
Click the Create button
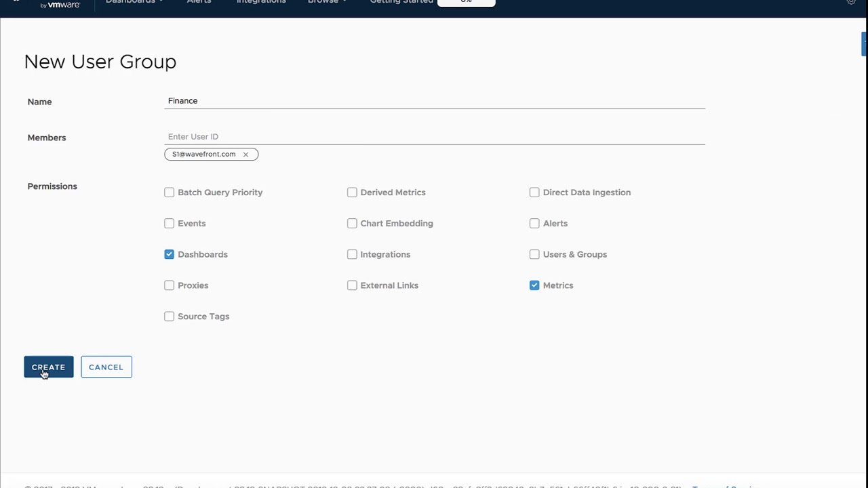[x=49, y=367]
